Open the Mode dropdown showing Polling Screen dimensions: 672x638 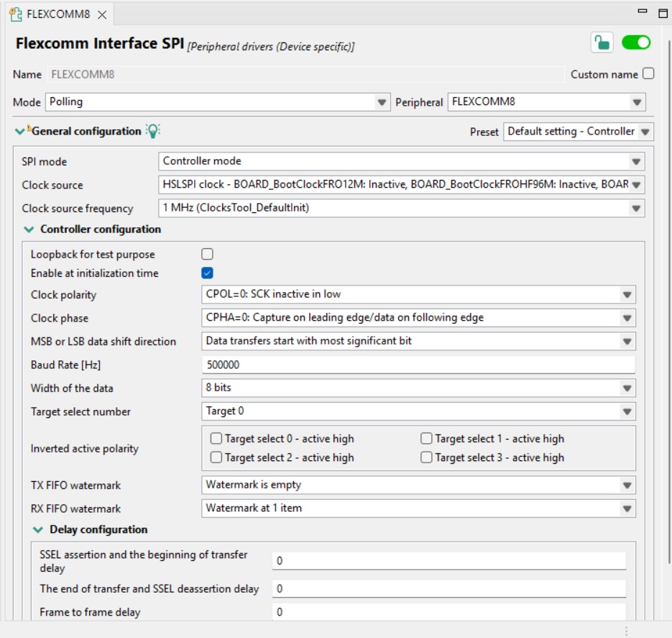coord(218,102)
